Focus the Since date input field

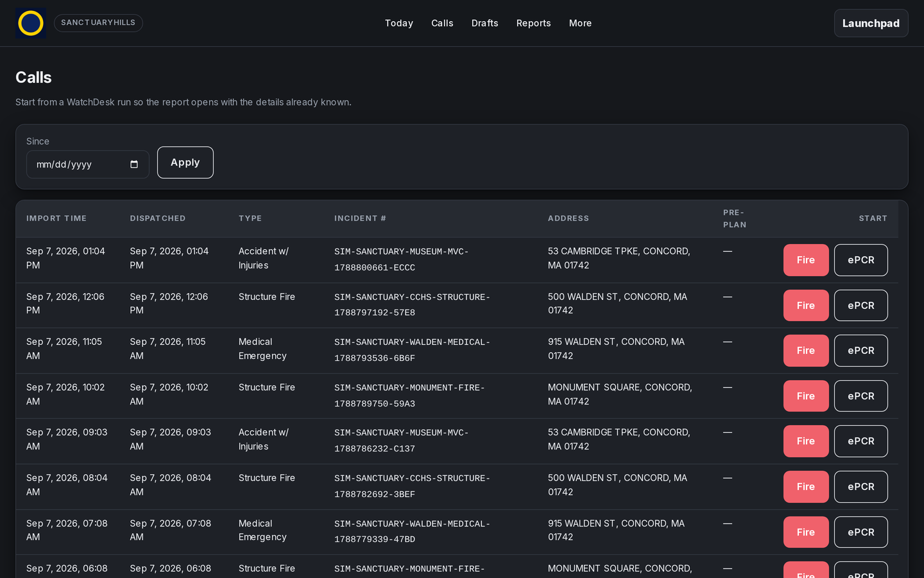88,164
